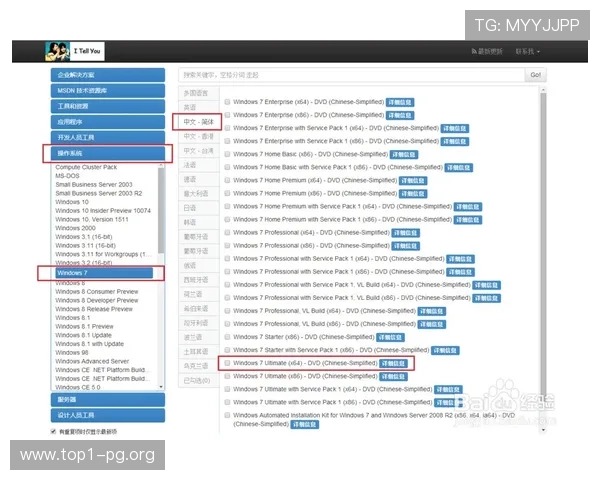Click the search keyword input field
Image resolution: width=600 pixels, height=480 pixels.
pyautogui.click(x=351, y=75)
